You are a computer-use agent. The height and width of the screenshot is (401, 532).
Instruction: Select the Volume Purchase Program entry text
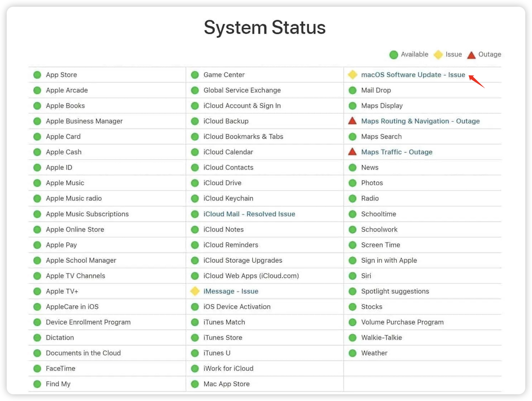coord(402,322)
